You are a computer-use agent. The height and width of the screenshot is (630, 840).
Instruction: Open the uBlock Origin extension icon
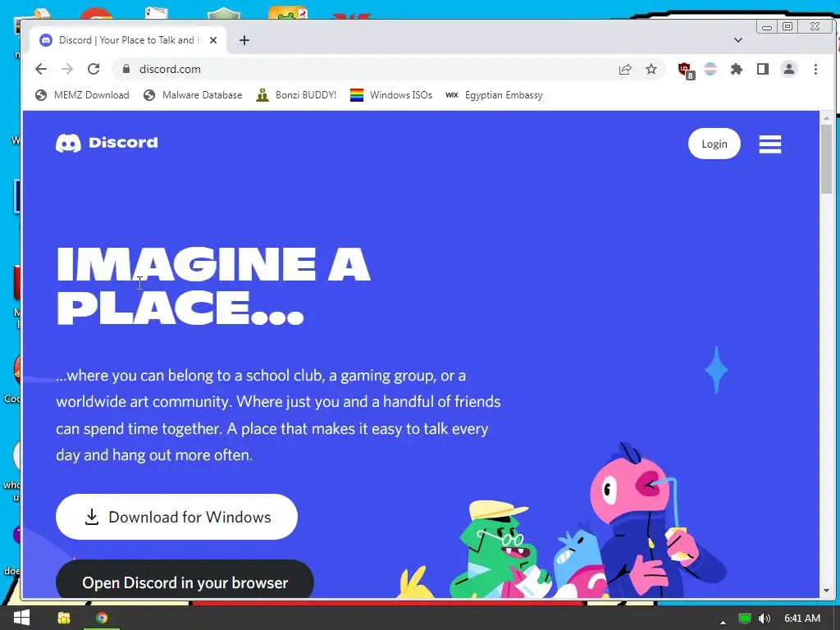tap(685, 70)
